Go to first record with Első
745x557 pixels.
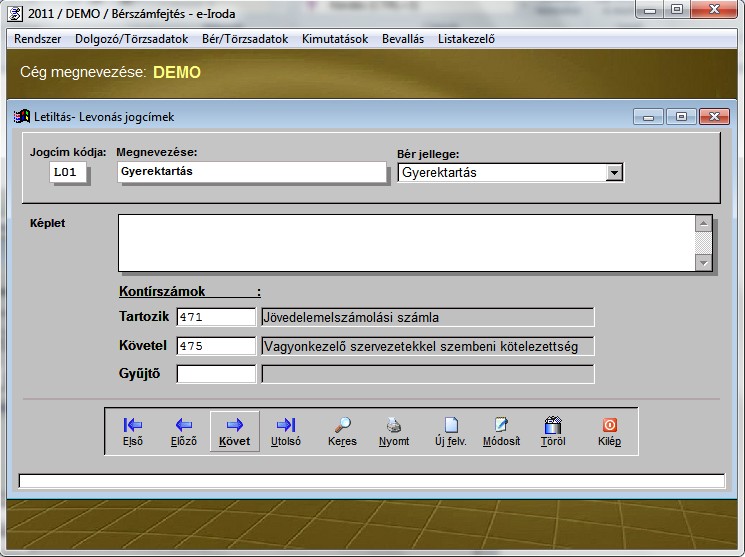click(132, 431)
